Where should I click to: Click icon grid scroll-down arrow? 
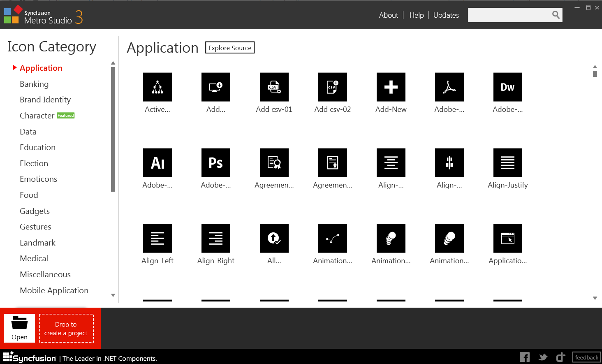coord(595,298)
